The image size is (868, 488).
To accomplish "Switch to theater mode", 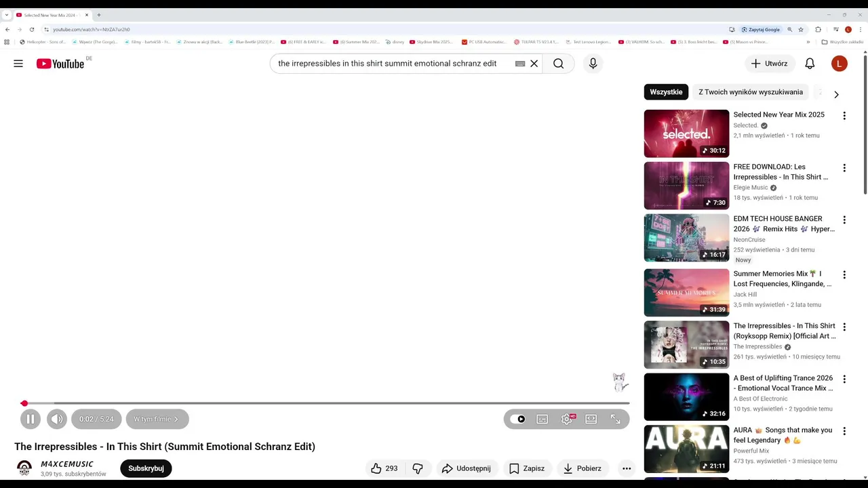I will [x=591, y=419].
